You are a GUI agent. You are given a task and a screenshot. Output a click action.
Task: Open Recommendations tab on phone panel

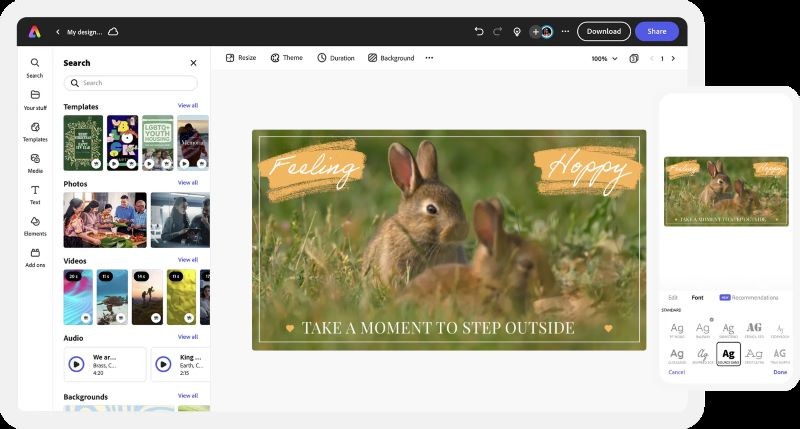point(749,297)
